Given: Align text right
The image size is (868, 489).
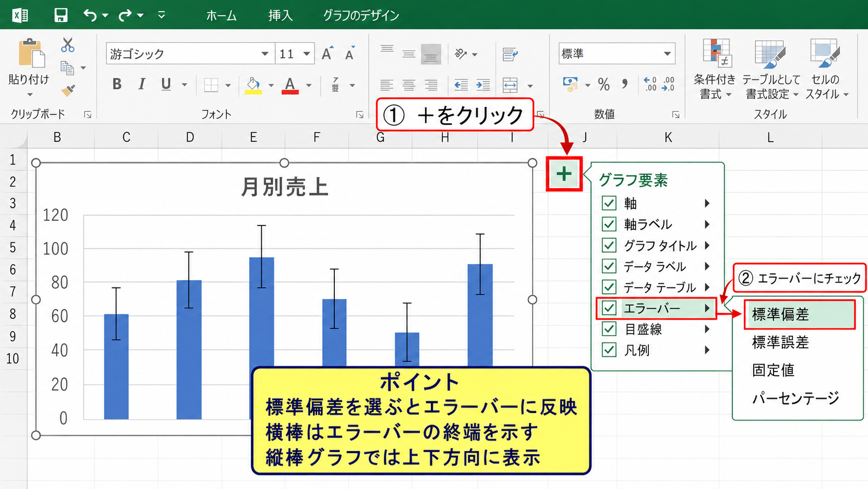Looking at the screenshot, I should (x=431, y=85).
